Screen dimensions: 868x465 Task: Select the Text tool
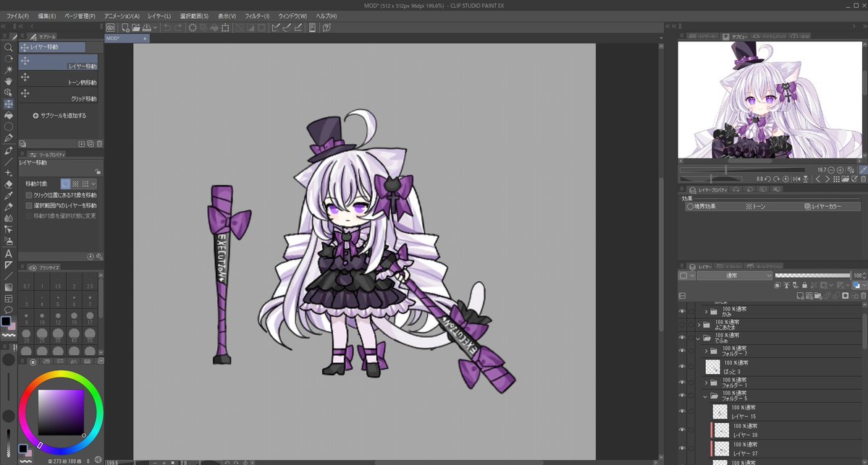8,253
